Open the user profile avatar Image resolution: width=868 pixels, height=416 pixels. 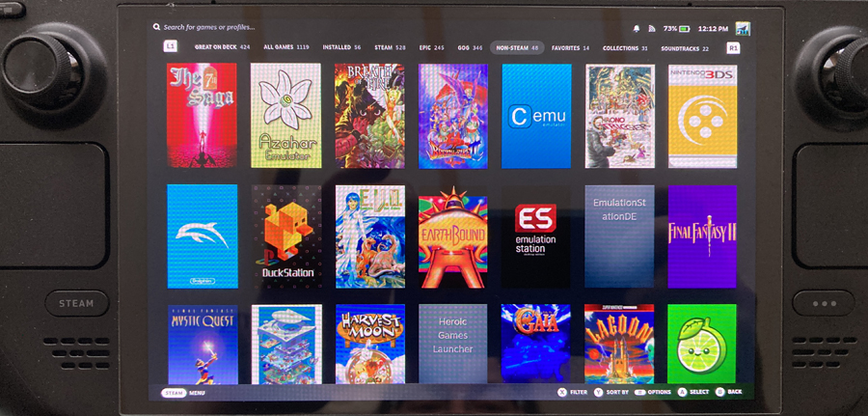743,28
